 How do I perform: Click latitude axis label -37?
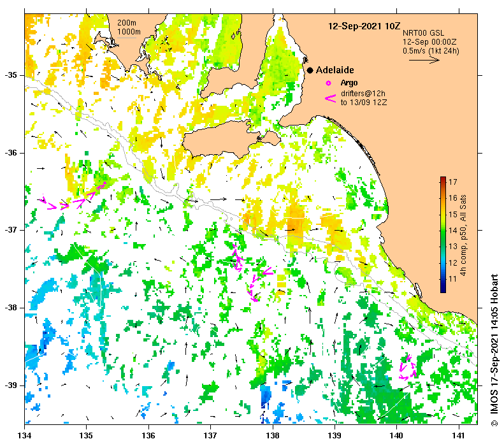(11, 230)
